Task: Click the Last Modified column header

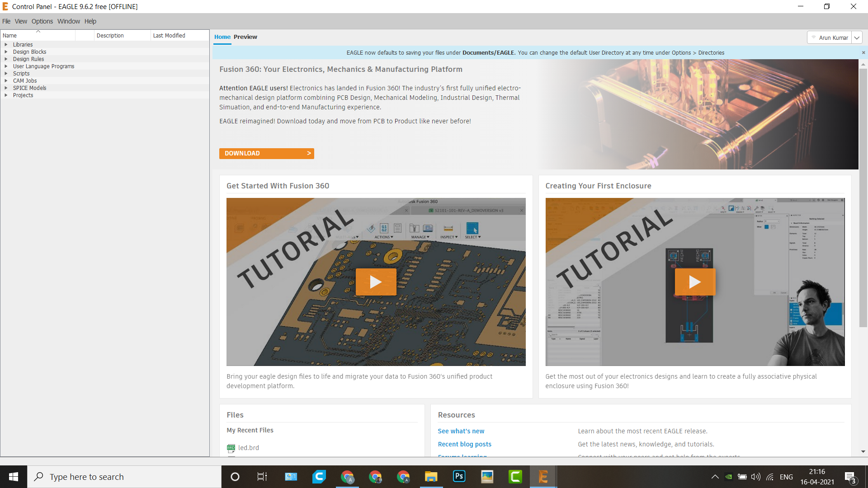Action: pyautogui.click(x=179, y=36)
